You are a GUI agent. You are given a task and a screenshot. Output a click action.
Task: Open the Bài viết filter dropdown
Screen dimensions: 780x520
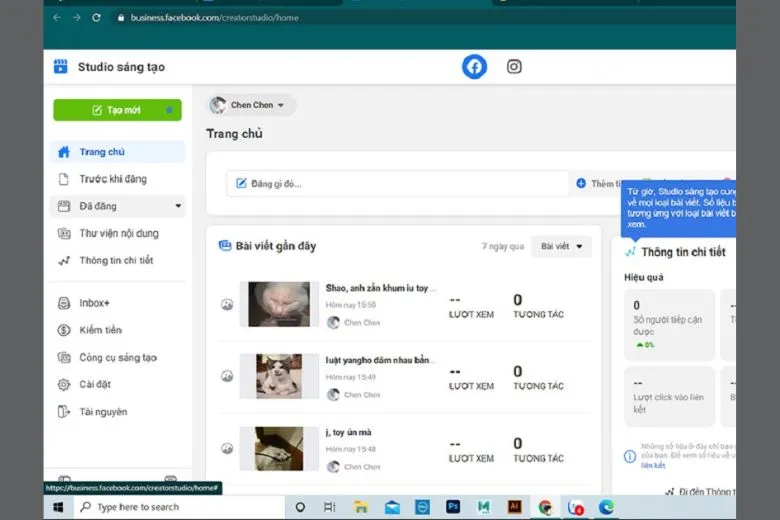[561, 246]
